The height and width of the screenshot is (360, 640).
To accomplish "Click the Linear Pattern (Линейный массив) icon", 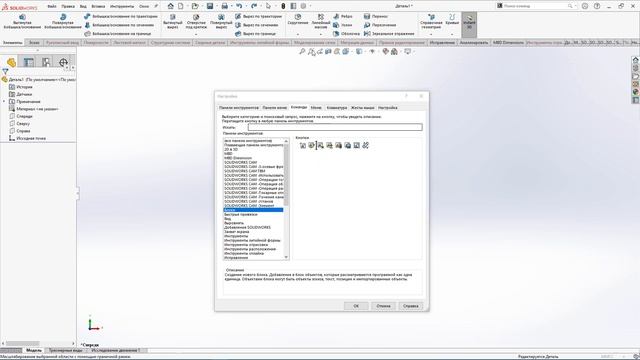I will [321, 17].
